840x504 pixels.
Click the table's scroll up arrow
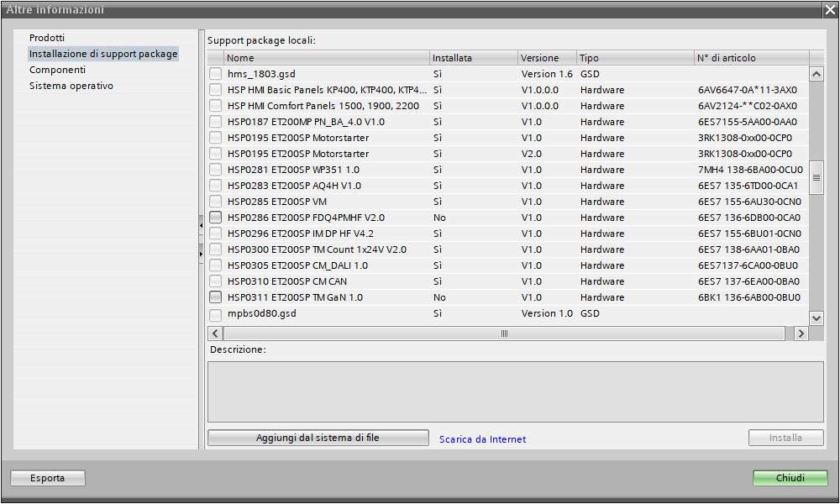[816, 74]
